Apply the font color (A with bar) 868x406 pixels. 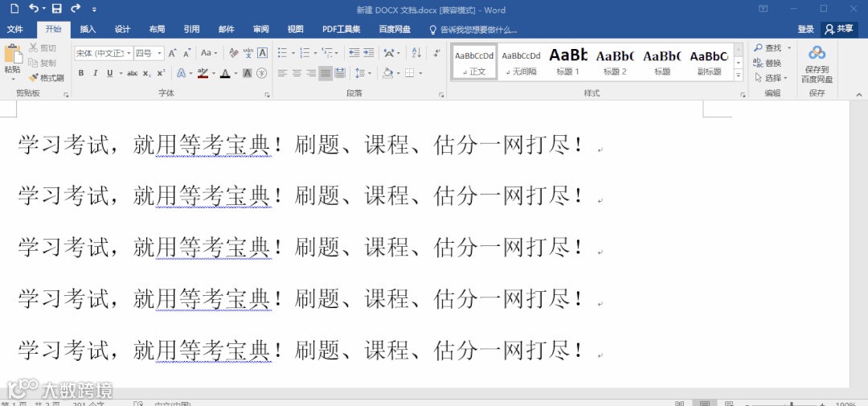click(225, 73)
